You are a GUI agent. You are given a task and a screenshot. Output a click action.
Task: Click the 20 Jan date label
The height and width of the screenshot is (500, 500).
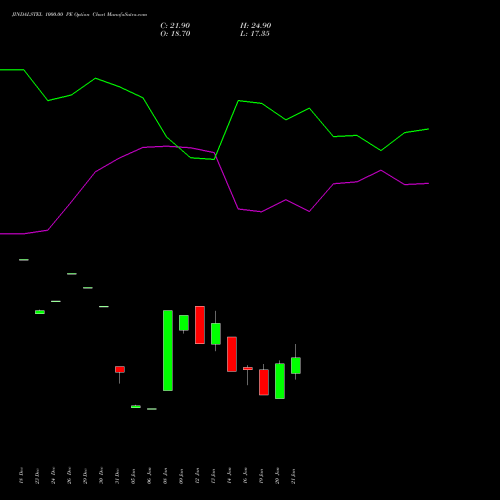[277, 476]
